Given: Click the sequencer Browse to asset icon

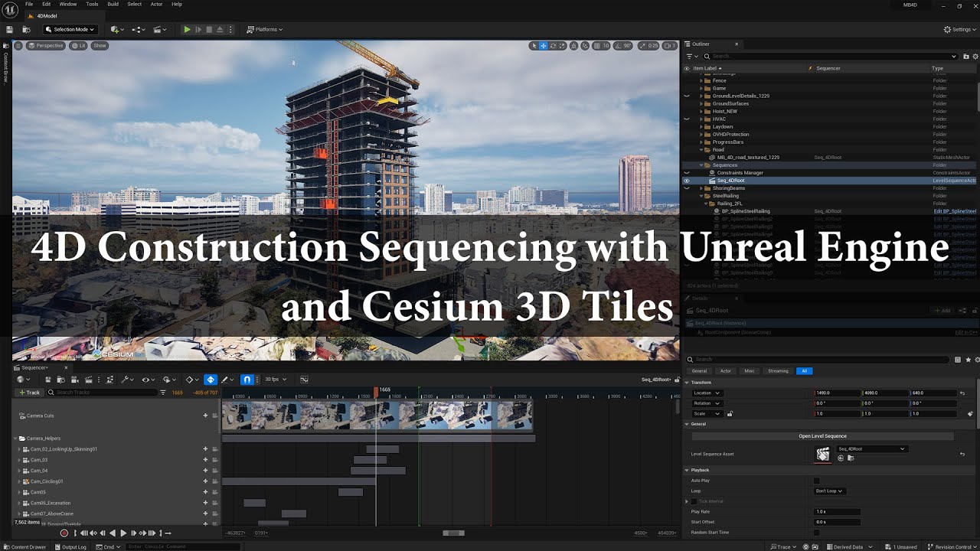Looking at the screenshot, I should pos(60,380).
